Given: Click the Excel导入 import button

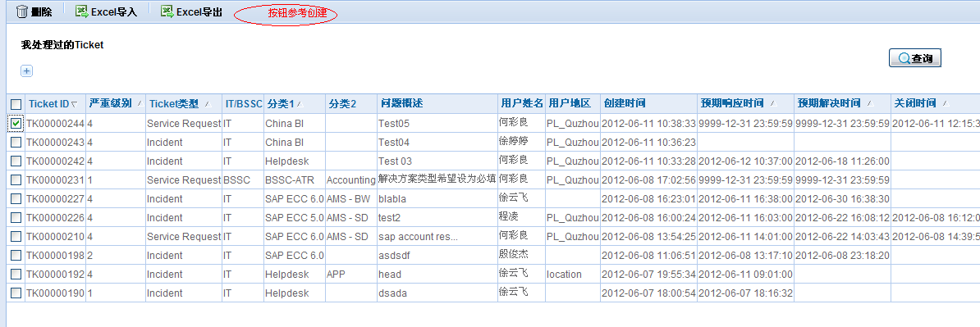Looking at the screenshot, I should coord(106,11).
